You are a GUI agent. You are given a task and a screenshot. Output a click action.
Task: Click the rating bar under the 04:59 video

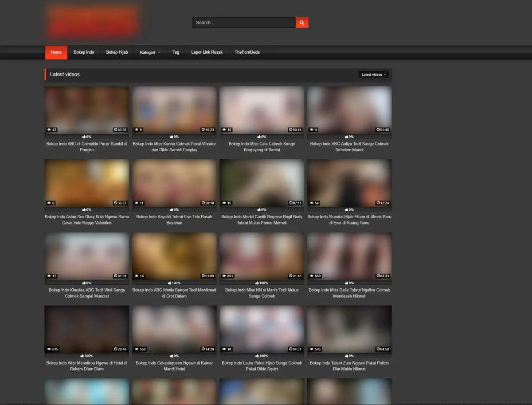(349, 356)
